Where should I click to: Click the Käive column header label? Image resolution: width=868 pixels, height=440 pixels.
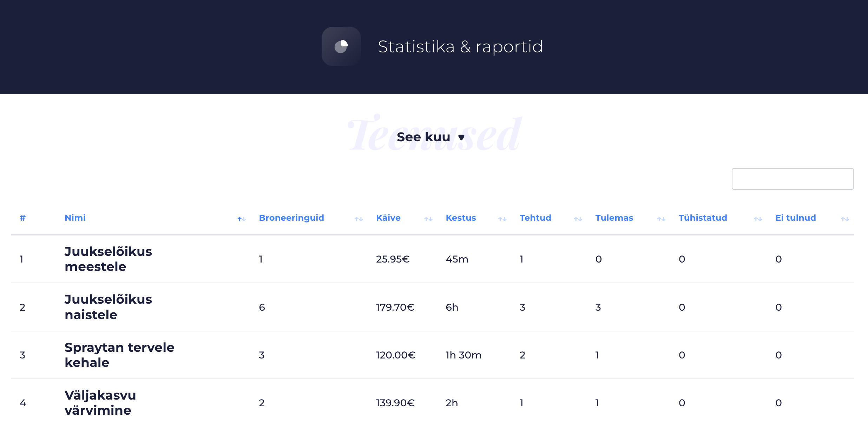pyautogui.click(x=388, y=218)
